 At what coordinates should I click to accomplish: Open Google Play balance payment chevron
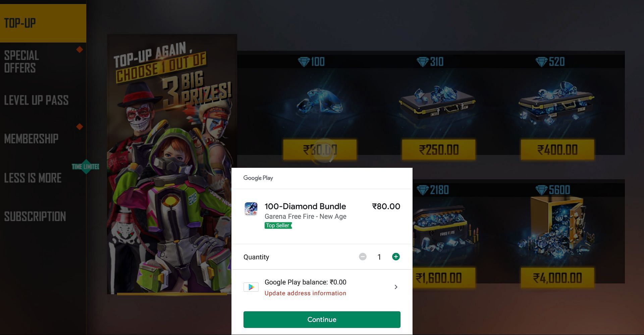[396, 287]
